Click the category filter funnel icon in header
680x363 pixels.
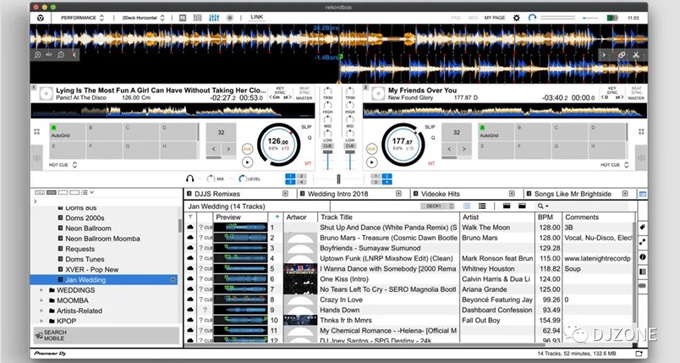click(x=190, y=217)
